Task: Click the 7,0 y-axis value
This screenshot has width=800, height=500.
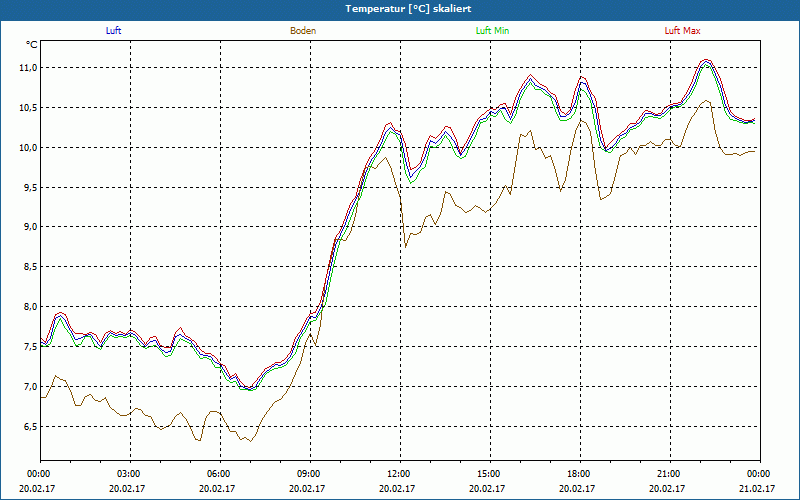Action: click(x=30, y=387)
